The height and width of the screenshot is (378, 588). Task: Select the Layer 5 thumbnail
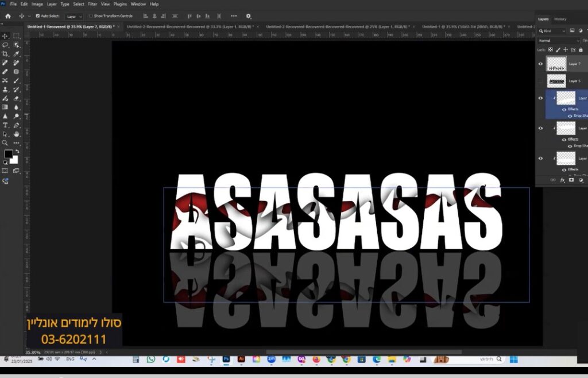click(556, 81)
